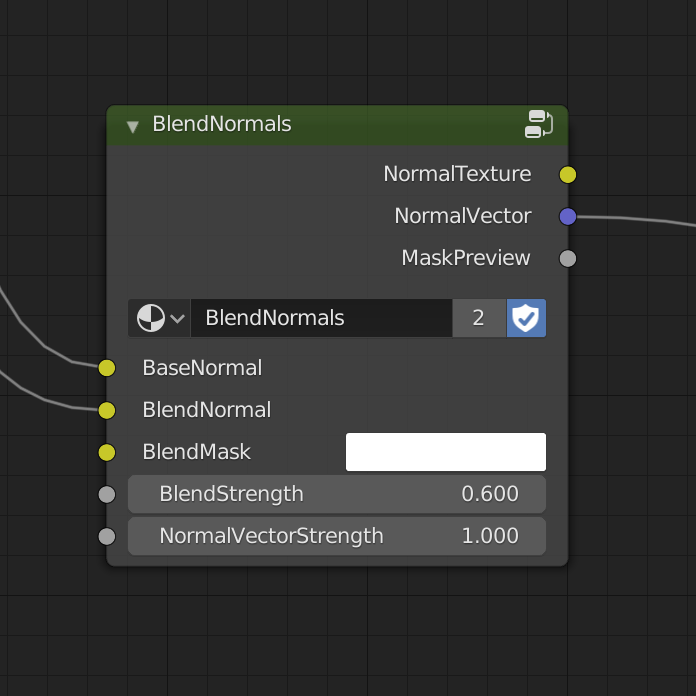Image resolution: width=696 pixels, height=696 pixels.
Task: Select the node by its BlendNormals header title
Action: (222, 124)
